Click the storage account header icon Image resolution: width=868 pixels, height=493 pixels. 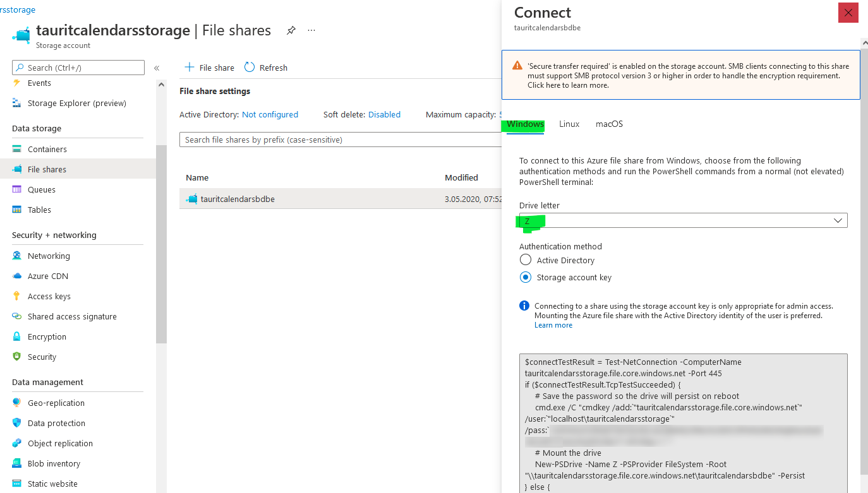tap(21, 34)
